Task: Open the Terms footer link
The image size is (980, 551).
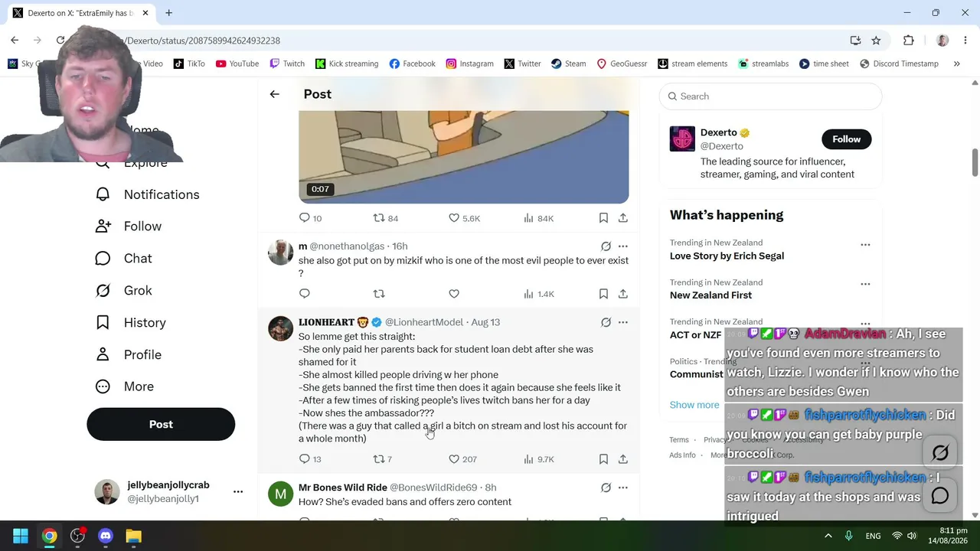Action: coord(679,440)
